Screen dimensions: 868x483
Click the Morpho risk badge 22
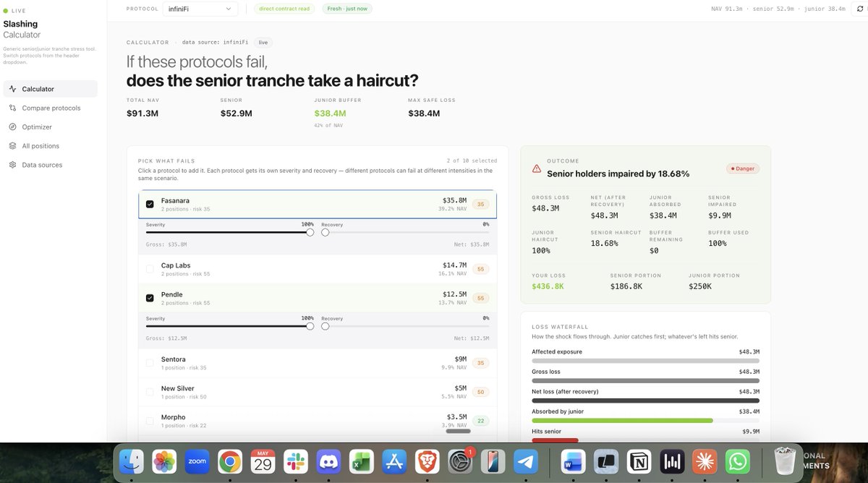click(x=481, y=421)
